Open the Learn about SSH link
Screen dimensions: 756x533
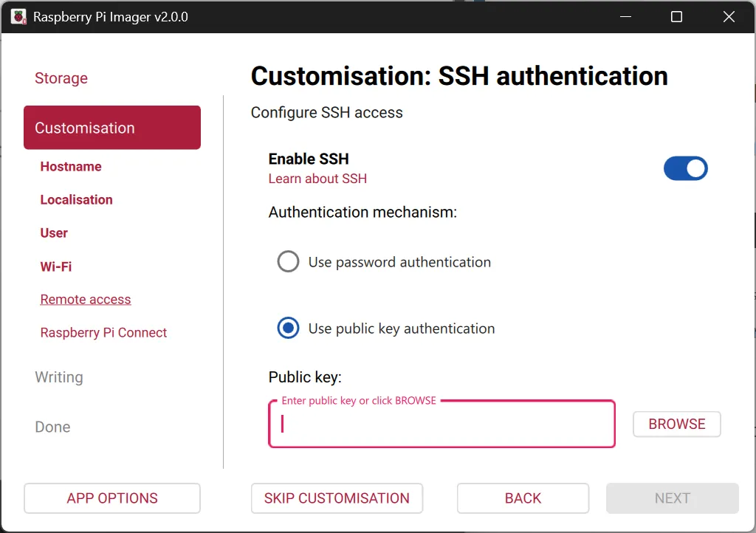tap(317, 179)
